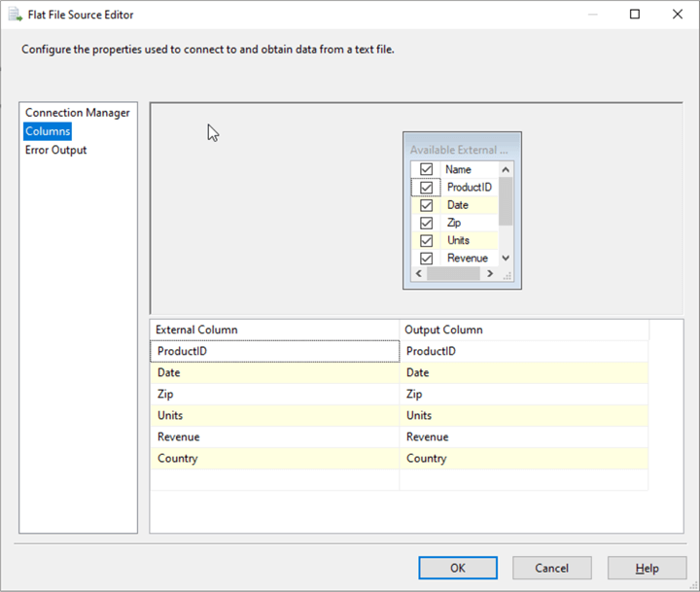Toggle the select-all Name header checkbox
Viewport: 700px width, 592px height.
coord(426,169)
